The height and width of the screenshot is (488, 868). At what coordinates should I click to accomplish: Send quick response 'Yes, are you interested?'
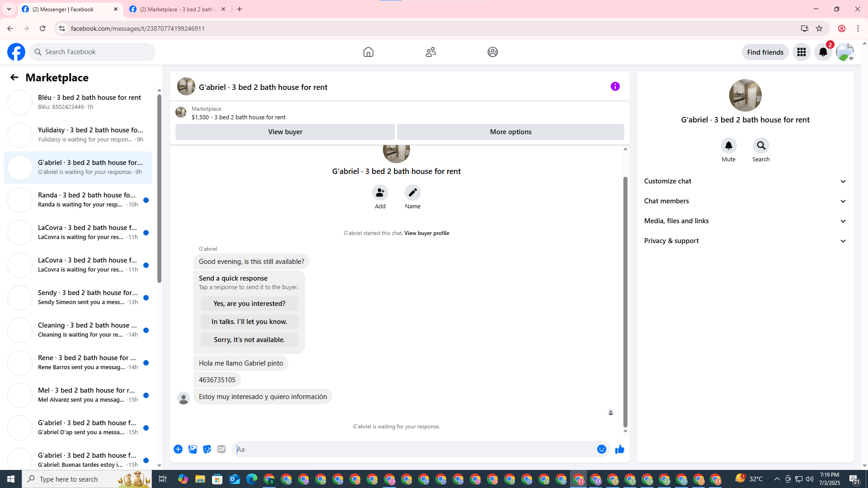(x=249, y=304)
